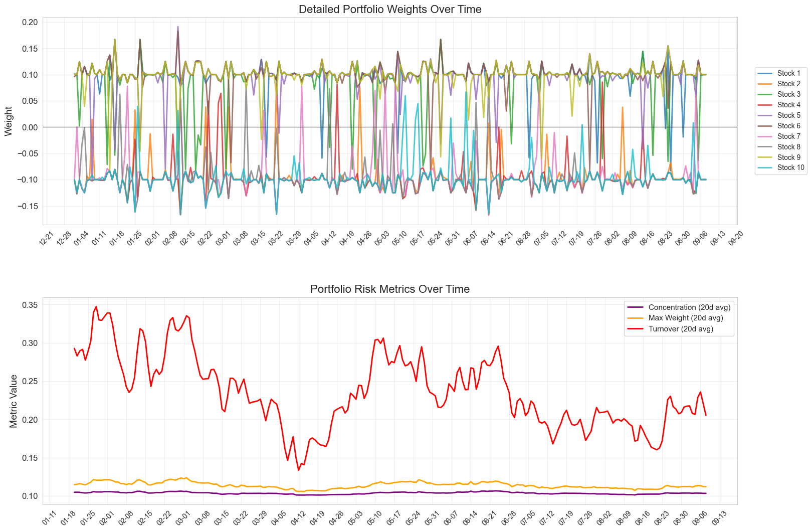Click the blue Stock 1 legend line

pos(765,74)
